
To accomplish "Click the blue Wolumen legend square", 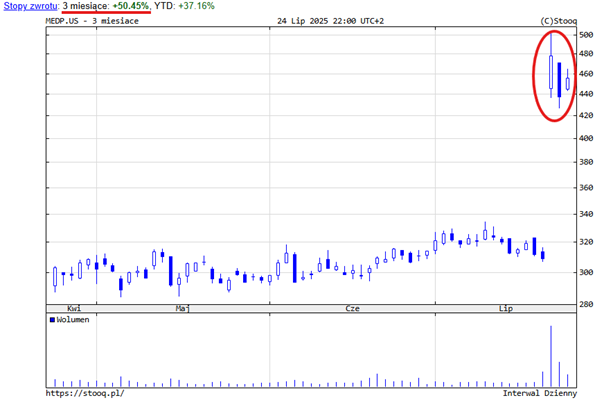I will pos(52,320).
